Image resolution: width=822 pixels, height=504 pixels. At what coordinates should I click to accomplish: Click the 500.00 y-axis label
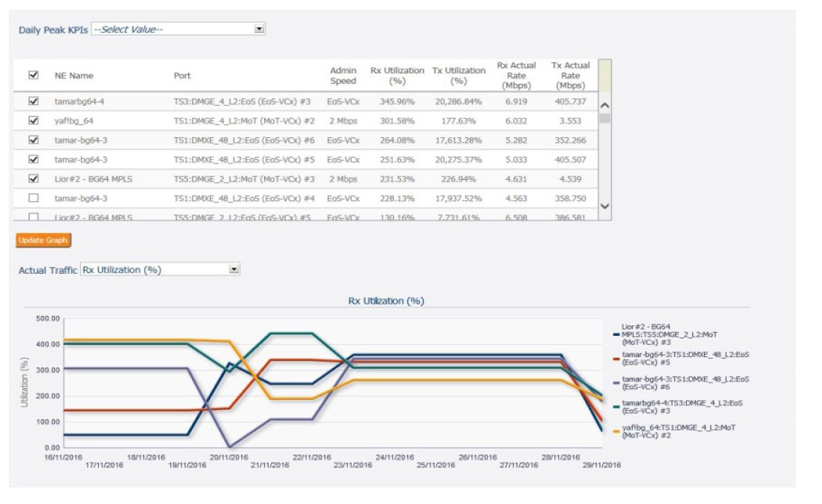[48, 318]
